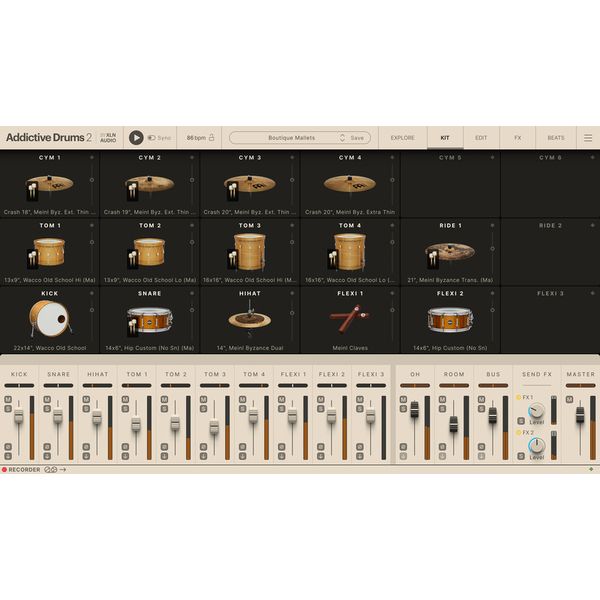The image size is (600, 600).
Task: Select the KICK drum image
Action: [50, 318]
